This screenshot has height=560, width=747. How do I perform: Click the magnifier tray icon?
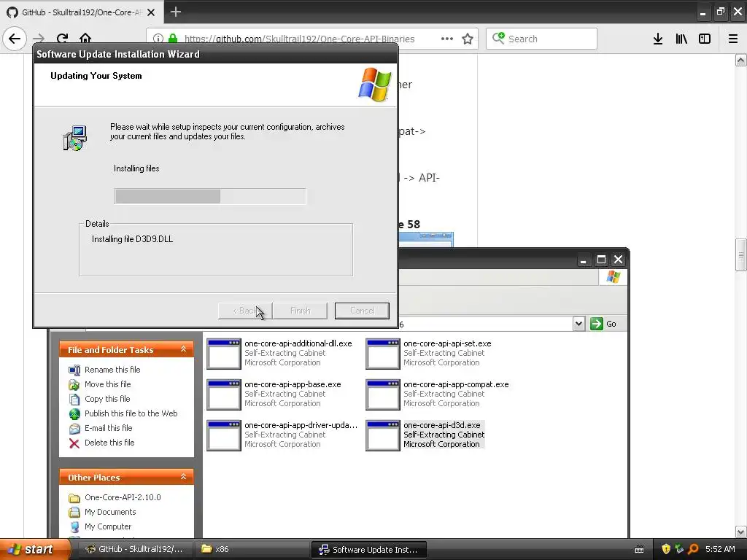coord(693,549)
